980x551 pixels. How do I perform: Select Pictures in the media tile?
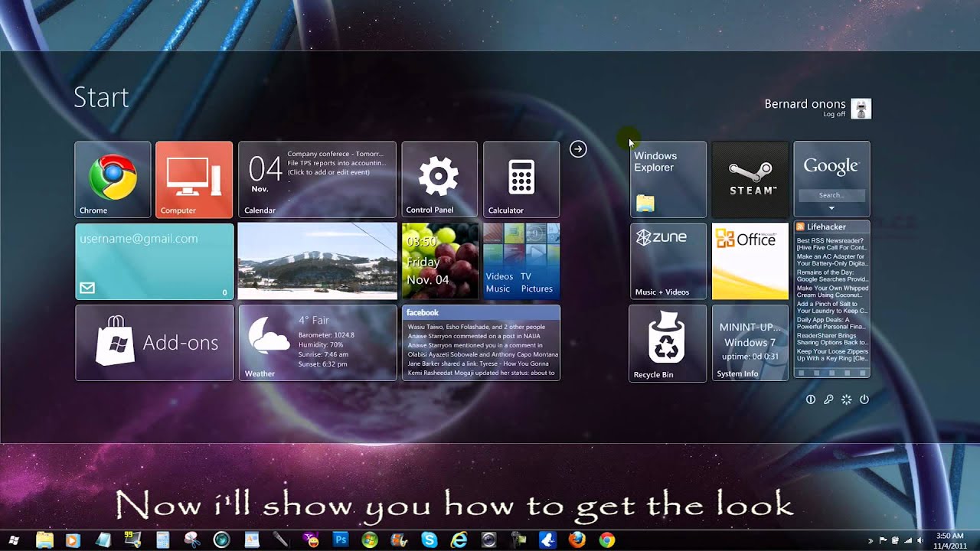[x=537, y=289]
